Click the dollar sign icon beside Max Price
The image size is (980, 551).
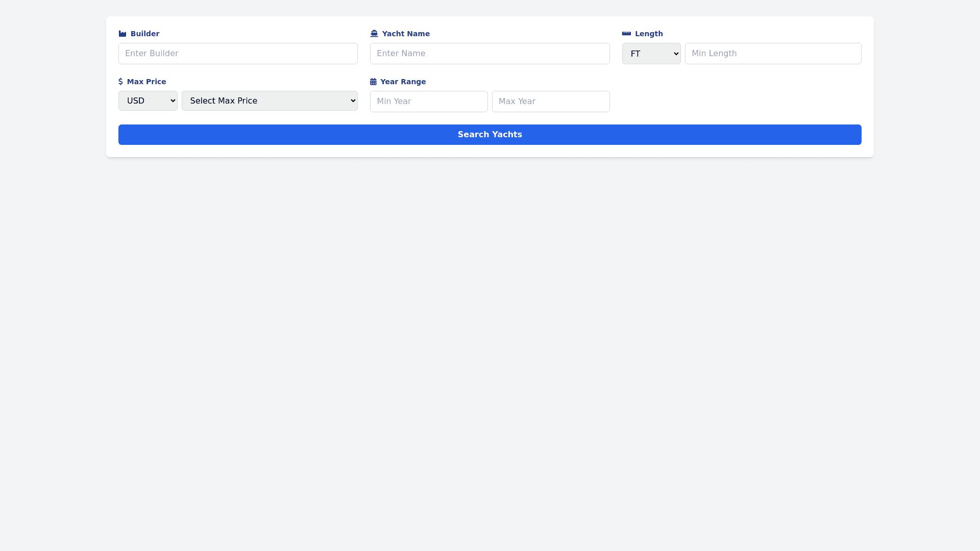tap(120, 82)
